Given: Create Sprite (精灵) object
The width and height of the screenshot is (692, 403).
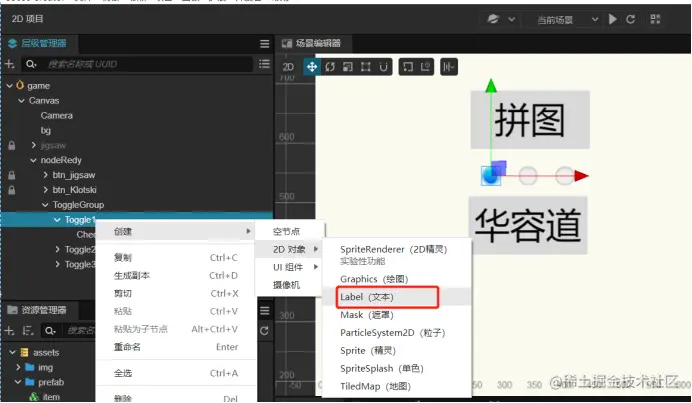Looking at the screenshot, I should 396,351.
